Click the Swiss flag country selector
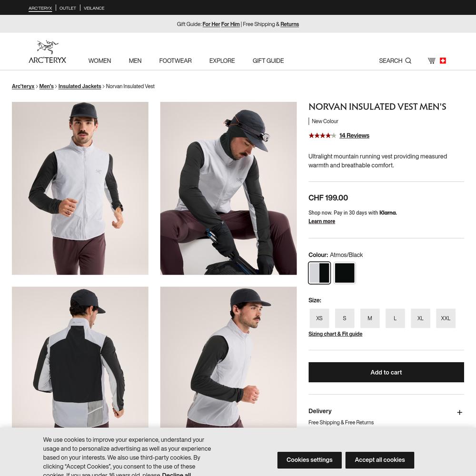The height and width of the screenshot is (476, 476). (443, 61)
